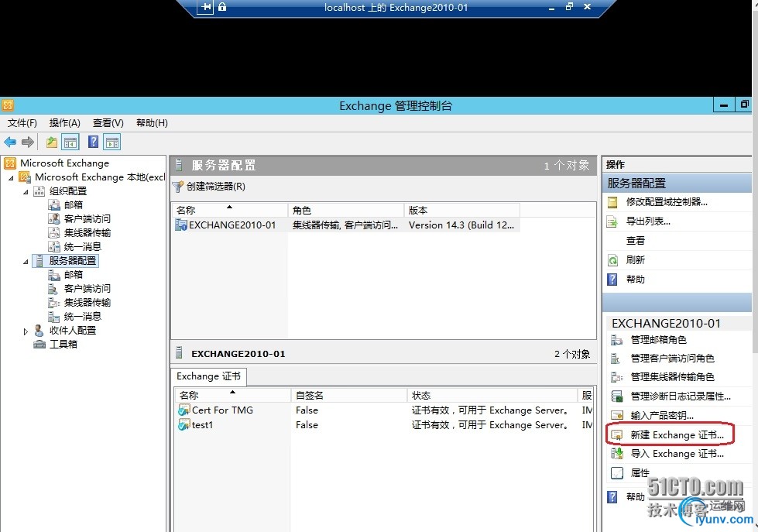Select the Exchange 证书 tab
Screen dimensions: 758x532
(x=208, y=376)
